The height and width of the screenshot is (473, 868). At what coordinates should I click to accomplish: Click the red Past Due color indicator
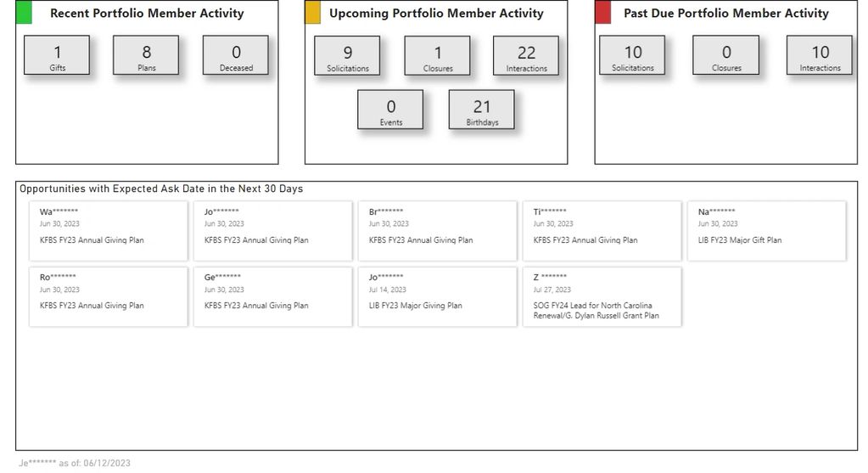pyautogui.click(x=602, y=13)
